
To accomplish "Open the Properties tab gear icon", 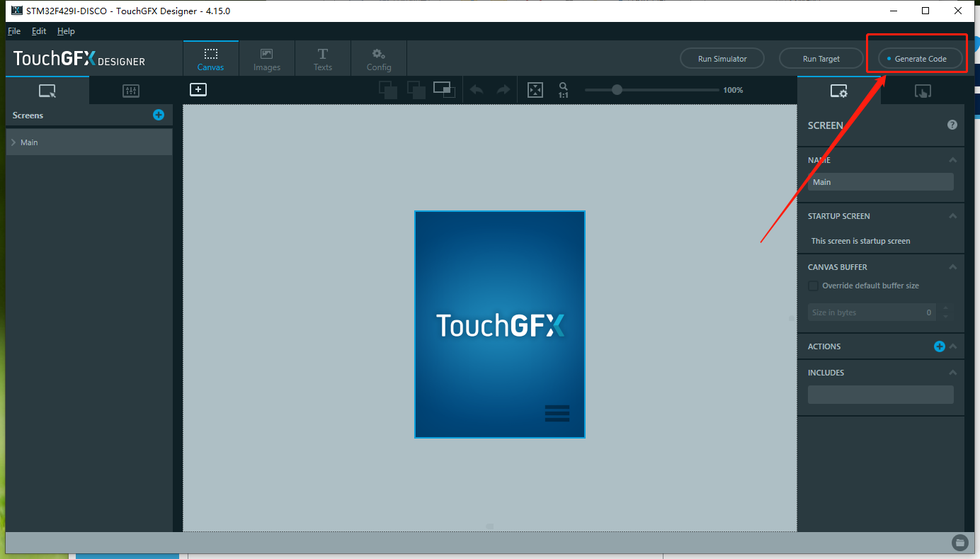I will pos(839,91).
